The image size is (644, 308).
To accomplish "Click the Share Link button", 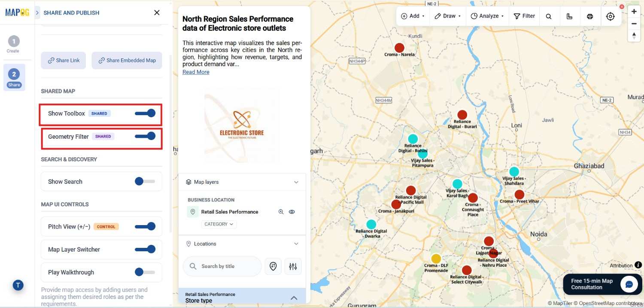I will pos(64,61).
